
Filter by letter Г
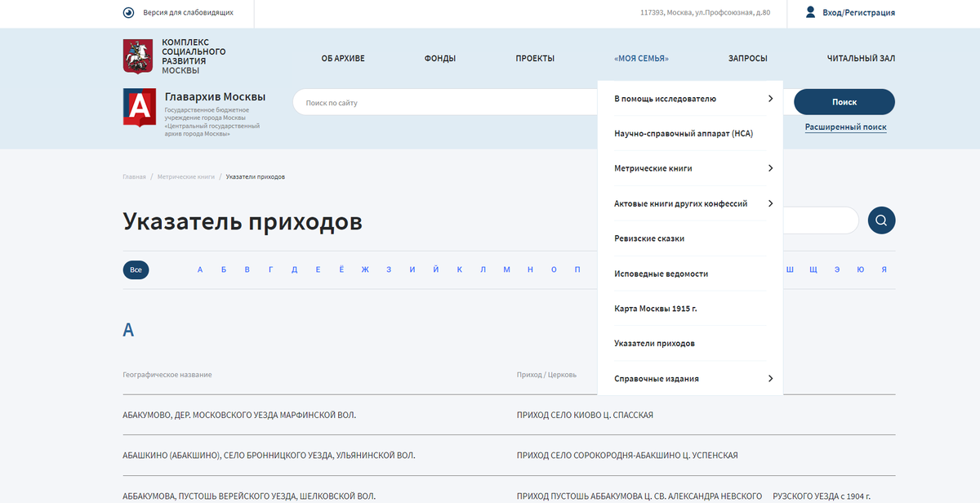click(270, 269)
